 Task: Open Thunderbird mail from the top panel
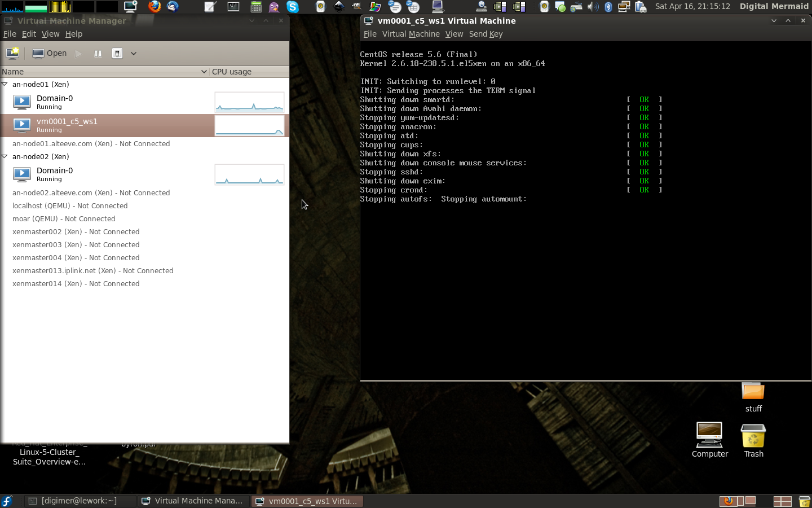173,6
